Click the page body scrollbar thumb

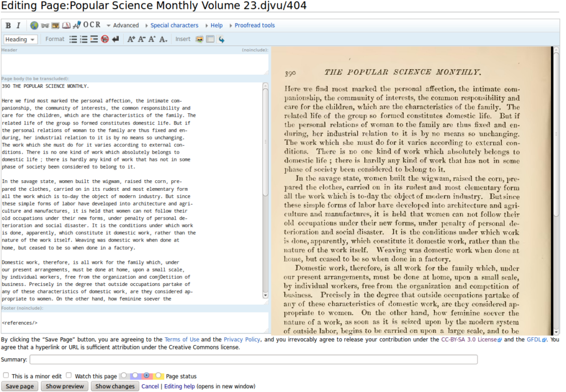click(266, 142)
